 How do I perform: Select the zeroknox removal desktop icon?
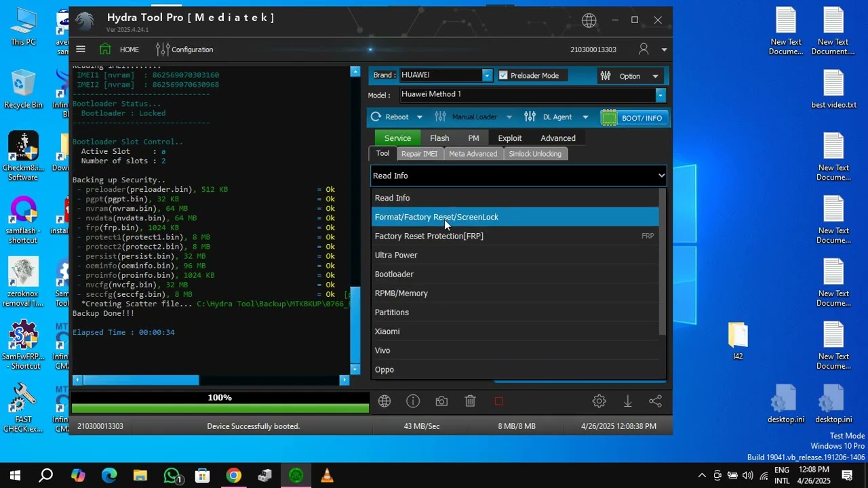point(23,282)
